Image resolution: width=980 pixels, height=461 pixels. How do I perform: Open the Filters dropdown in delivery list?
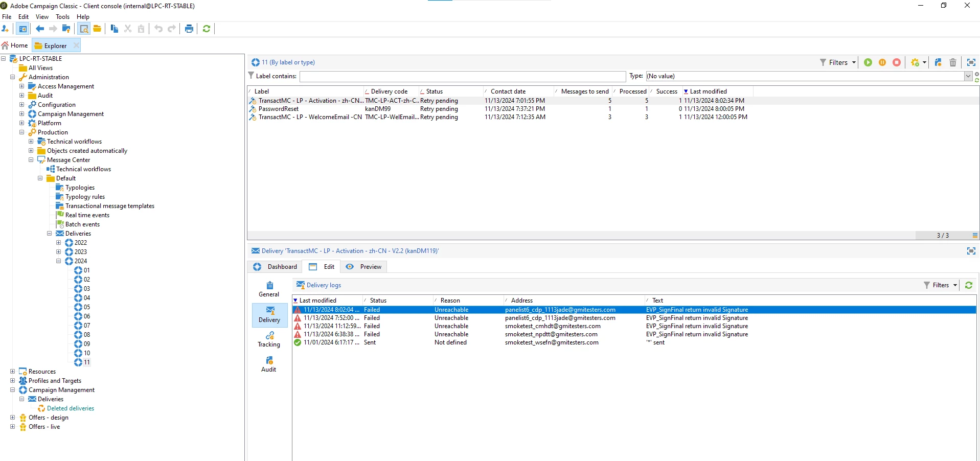838,62
